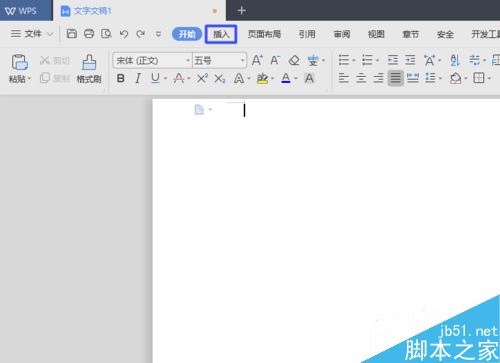Open the 页面布局 (Page Layout) tab

[x=264, y=34]
